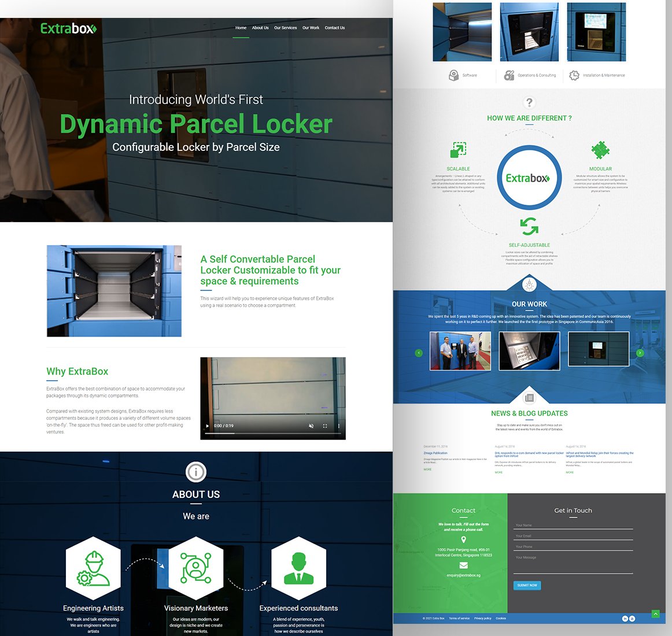The width and height of the screenshot is (672, 636).
Task: Advance to the next Our Work slide
Action: [x=640, y=353]
